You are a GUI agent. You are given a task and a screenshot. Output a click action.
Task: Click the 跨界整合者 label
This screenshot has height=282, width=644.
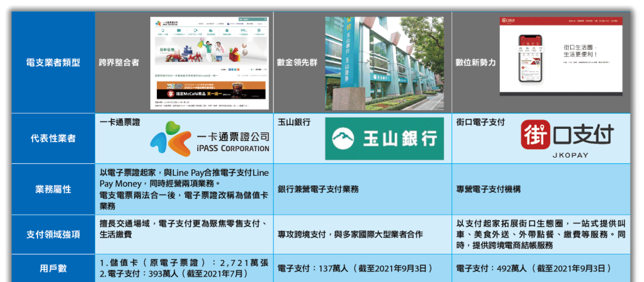click(x=119, y=63)
